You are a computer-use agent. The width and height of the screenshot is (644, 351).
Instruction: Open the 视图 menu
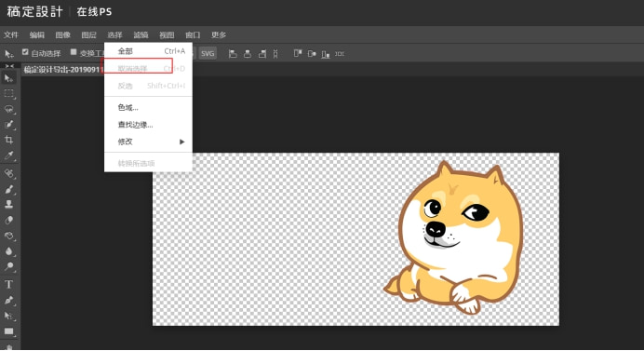(x=167, y=35)
